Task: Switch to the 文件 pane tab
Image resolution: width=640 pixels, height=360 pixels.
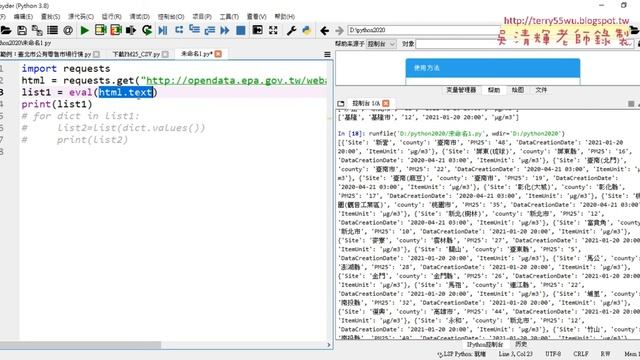Action: coord(541,90)
